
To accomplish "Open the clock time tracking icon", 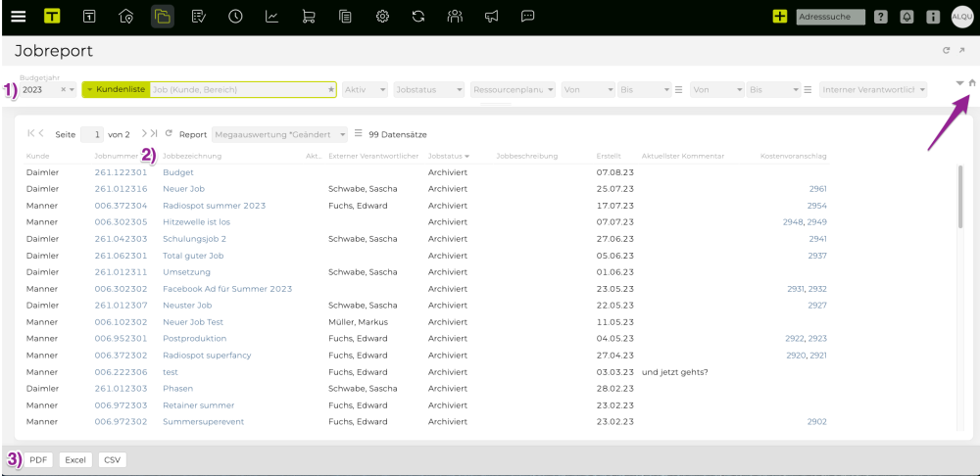I will click(235, 17).
